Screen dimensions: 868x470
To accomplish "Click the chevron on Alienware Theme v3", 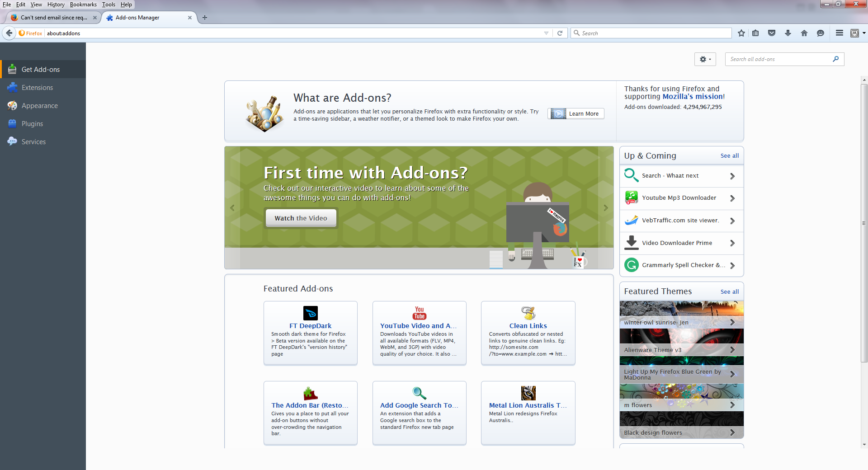I will click(x=732, y=350).
